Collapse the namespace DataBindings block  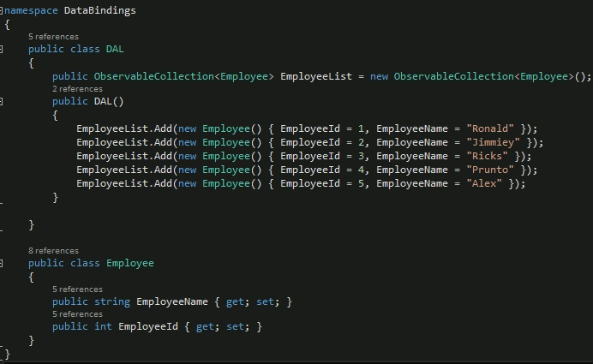click(1, 10)
